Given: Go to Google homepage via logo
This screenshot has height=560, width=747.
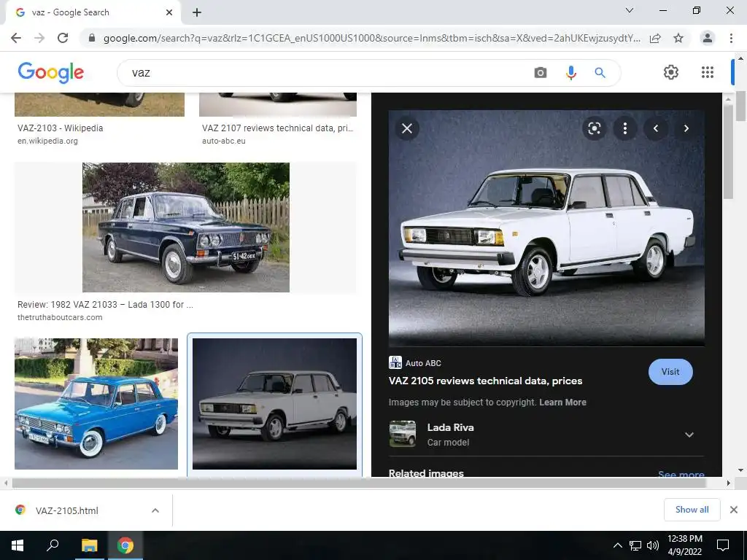Looking at the screenshot, I should point(50,72).
